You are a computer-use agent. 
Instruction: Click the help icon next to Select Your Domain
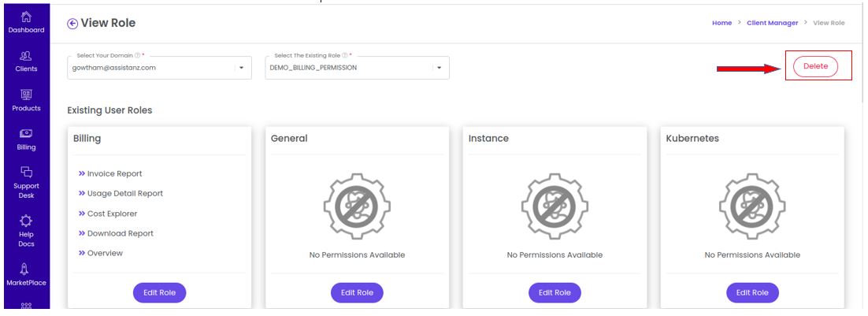137,55
